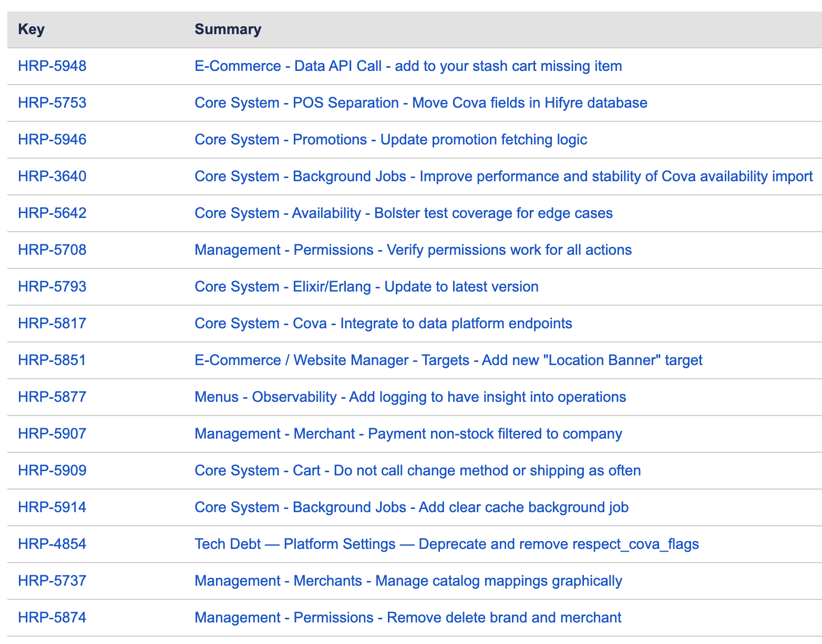This screenshot has height=644, width=822.
Task: Open Menus Observability logging issue
Action: (x=410, y=397)
